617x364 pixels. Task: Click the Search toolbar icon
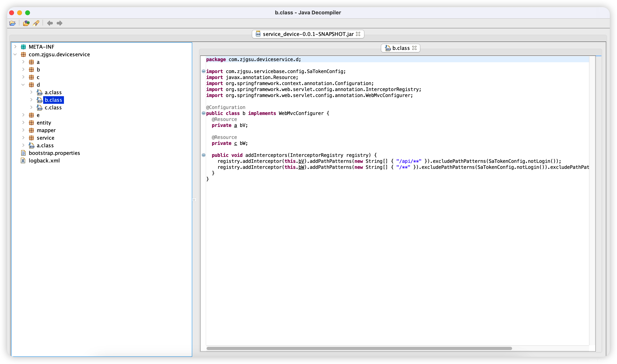(x=36, y=23)
